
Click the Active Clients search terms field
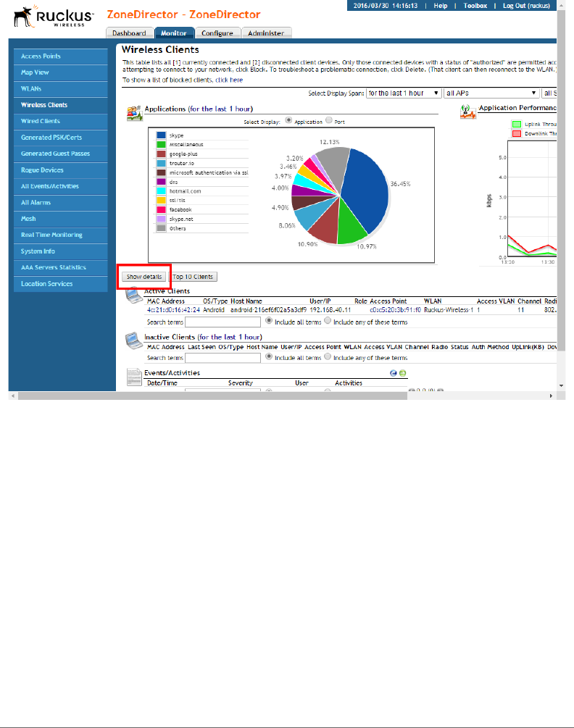223,322
